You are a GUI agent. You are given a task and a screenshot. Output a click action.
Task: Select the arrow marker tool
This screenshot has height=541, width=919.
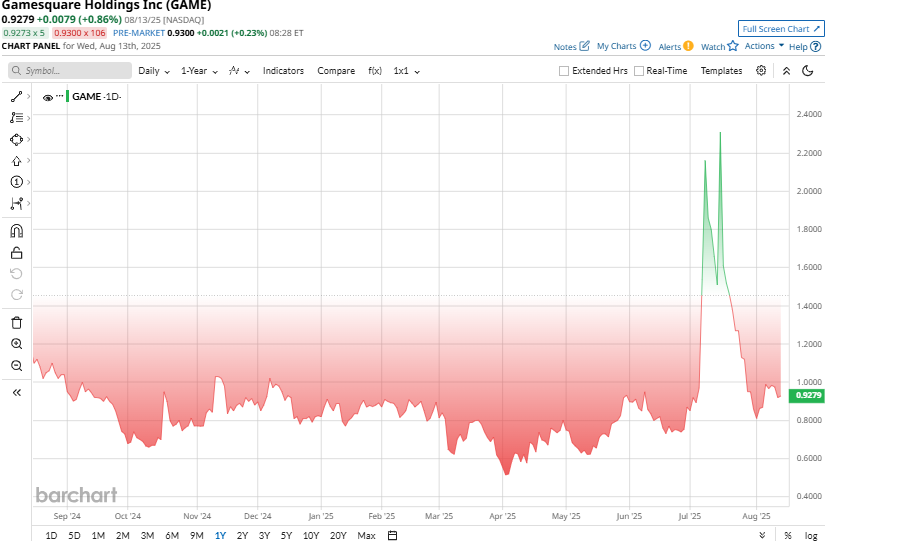(x=16, y=161)
